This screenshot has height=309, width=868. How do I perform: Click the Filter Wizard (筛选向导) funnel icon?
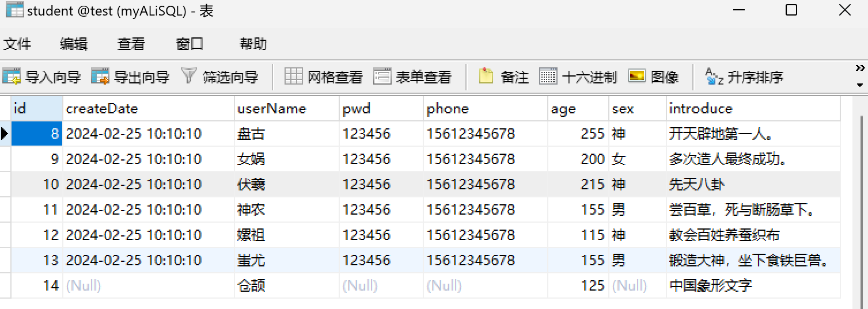(x=189, y=76)
